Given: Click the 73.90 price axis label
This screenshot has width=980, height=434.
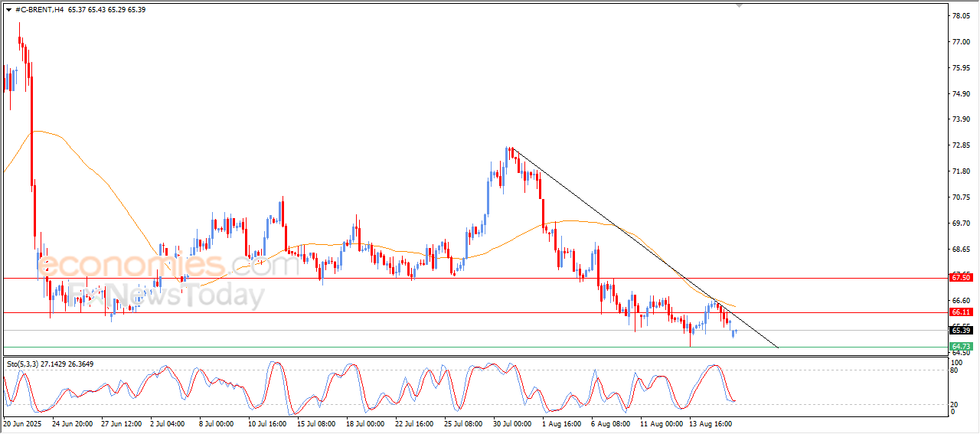Looking at the screenshot, I should (960, 119).
